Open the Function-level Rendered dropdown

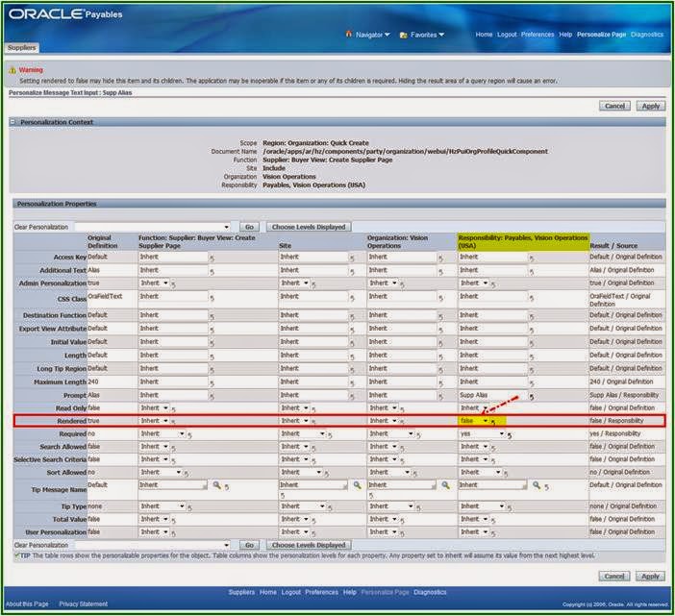(x=154, y=421)
